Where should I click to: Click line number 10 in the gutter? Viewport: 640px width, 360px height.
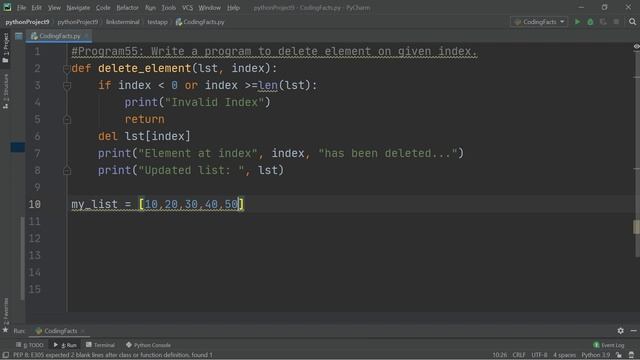35,204
